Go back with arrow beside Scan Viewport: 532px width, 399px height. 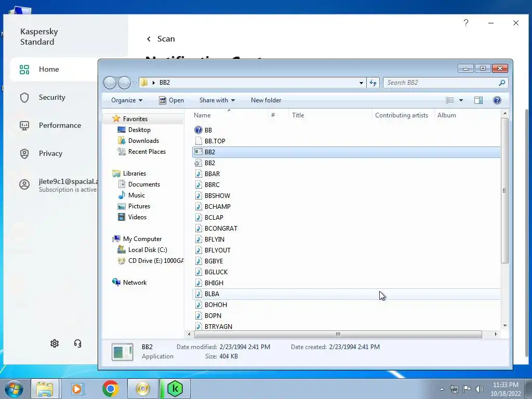[149, 39]
